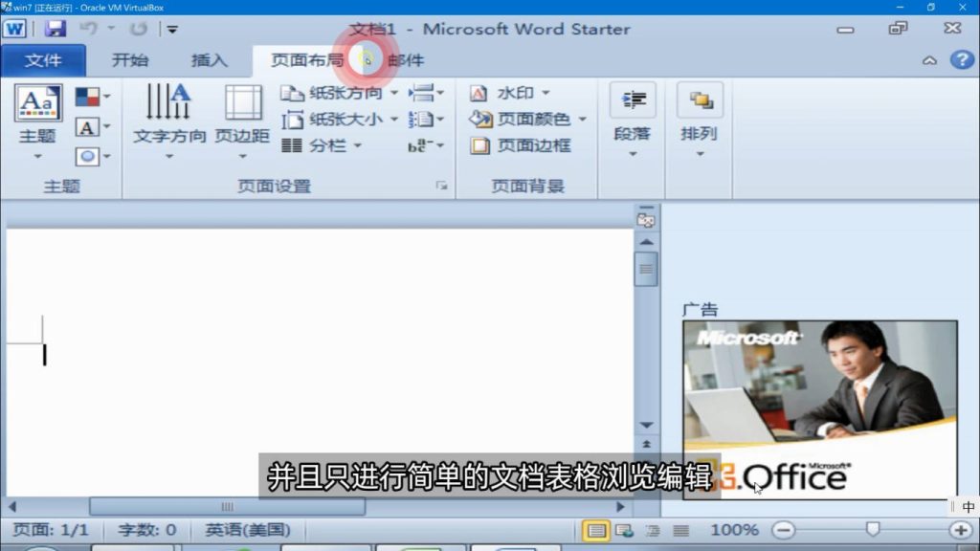
Task: Switch to the 插入 (Insert) ribbon tab
Action: pyautogui.click(x=209, y=59)
